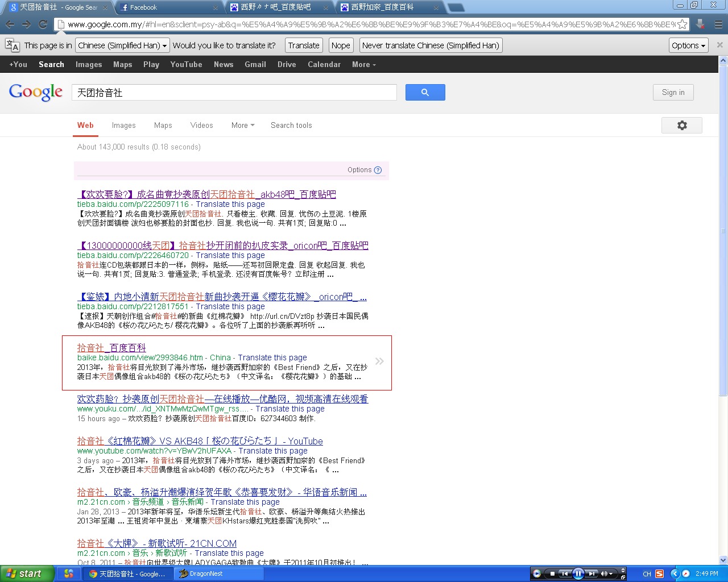The image size is (728, 582).
Task: Reload the page with the refresh icon
Action: [x=43, y=24]
